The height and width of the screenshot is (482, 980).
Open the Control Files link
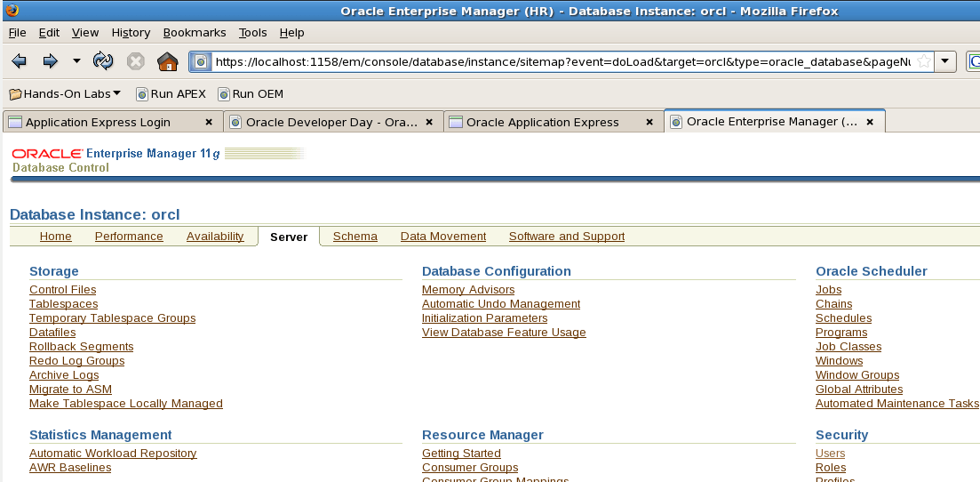point(62,289)
